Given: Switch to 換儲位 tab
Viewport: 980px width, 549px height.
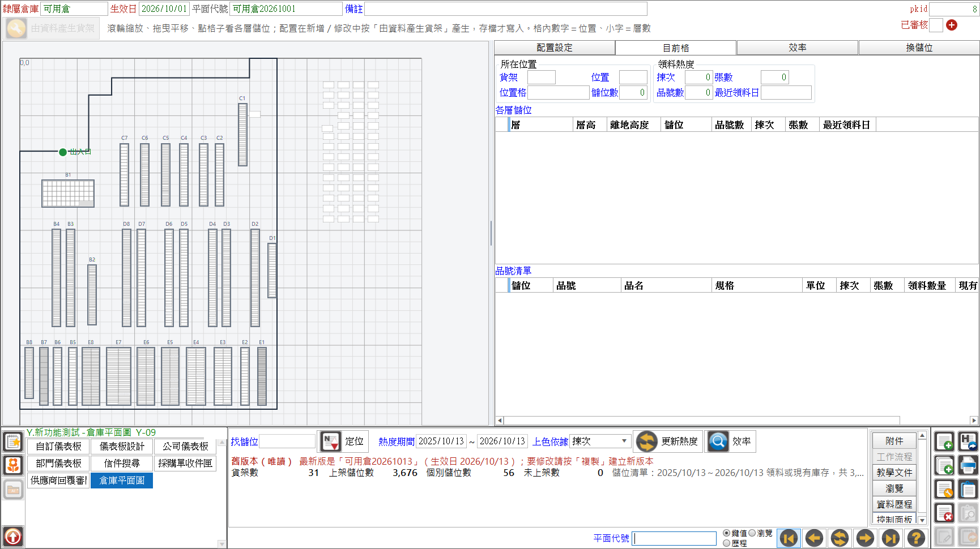Looking at the screenshot, I should (919, 48).
